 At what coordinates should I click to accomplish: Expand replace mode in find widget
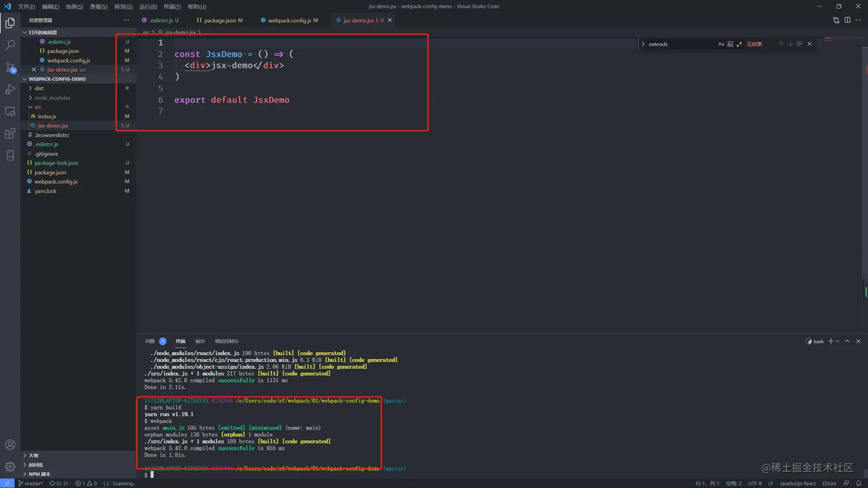[x=643, y=44]
